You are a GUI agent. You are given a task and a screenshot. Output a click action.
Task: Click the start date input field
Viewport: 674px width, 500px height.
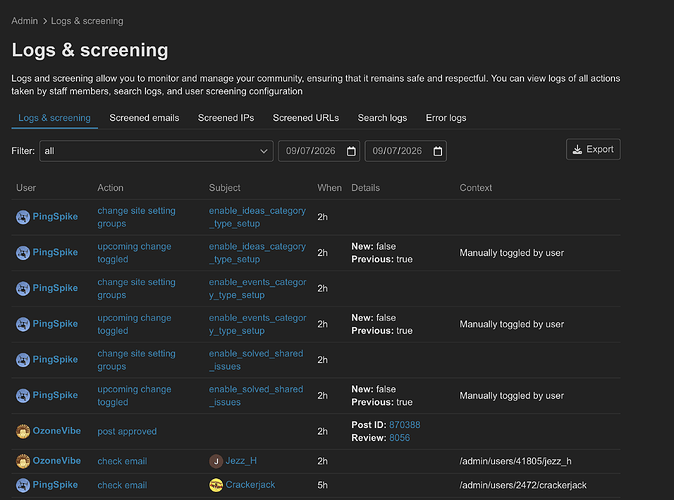click(319, 151)
